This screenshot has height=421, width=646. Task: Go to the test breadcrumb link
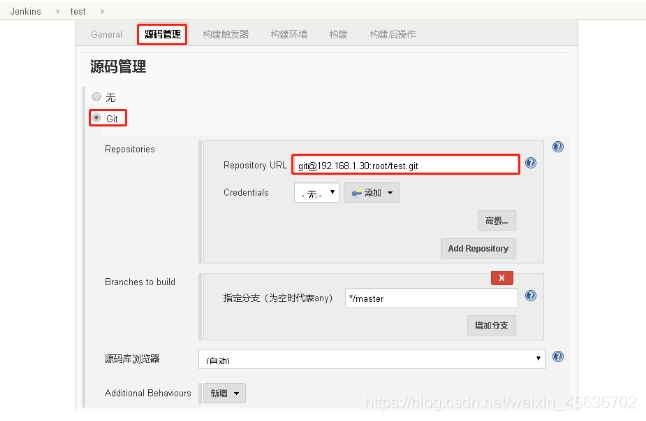pyautogui.click(x=78, y=12)
